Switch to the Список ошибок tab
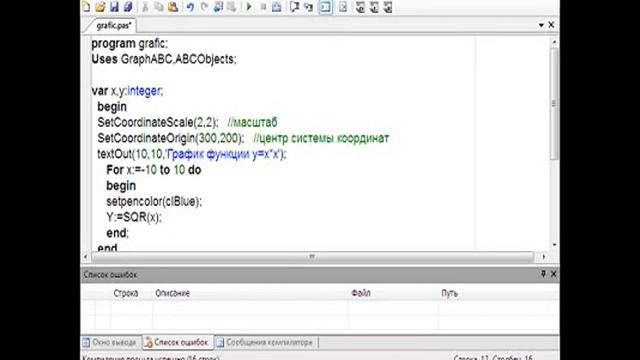 point(177,342)
